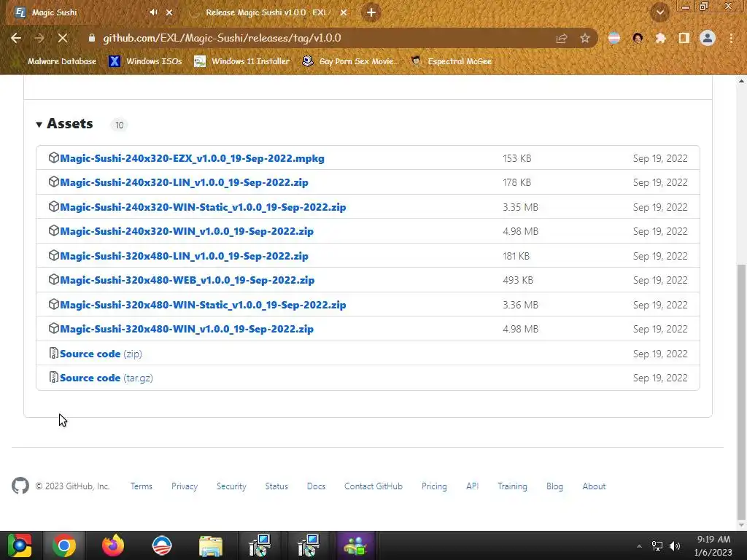
Task: Open the Pricing footer link
Action: coord(434,486)
